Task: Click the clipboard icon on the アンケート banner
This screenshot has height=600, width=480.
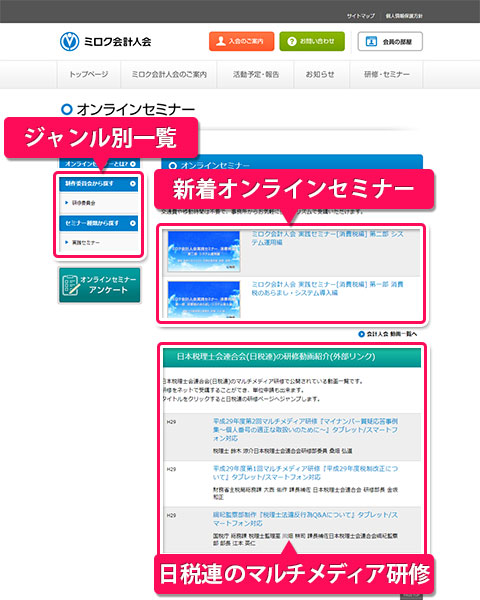Action: (71, 285)
